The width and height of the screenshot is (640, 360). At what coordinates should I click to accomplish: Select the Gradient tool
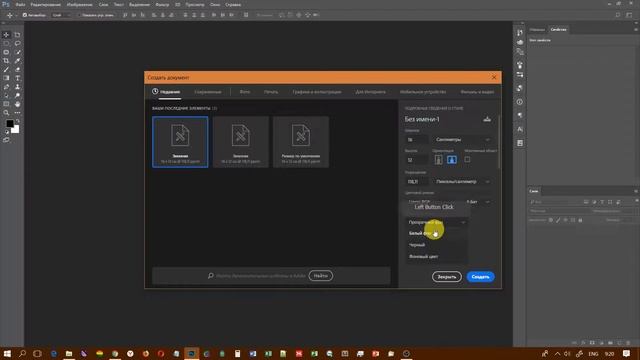[x=6, y=78]
